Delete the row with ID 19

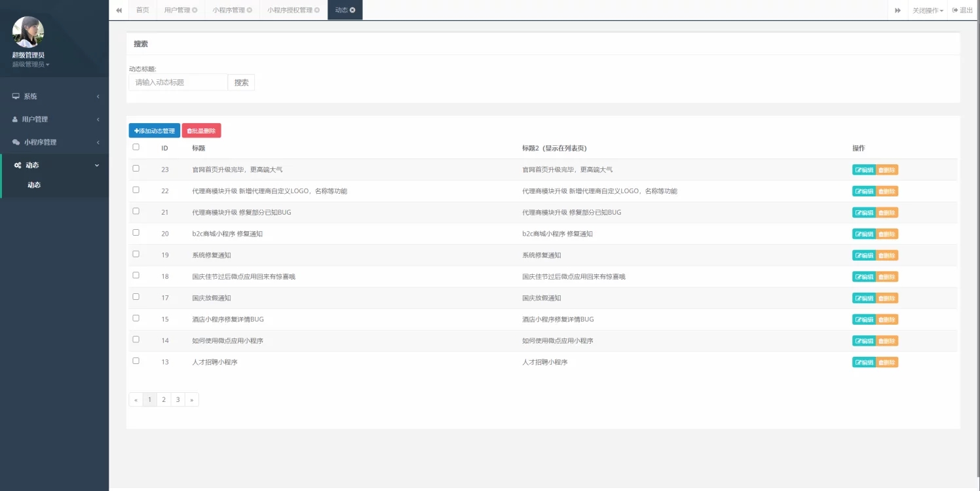coord(887,255)
